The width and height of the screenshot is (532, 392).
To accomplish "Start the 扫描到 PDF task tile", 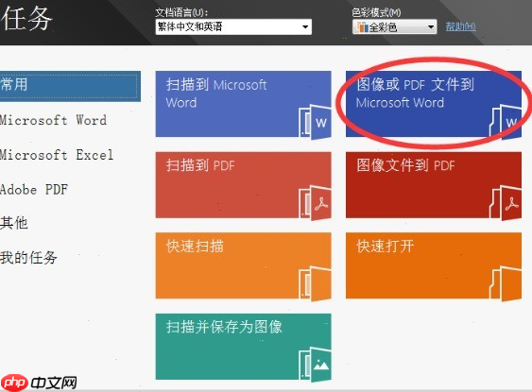I will pyautogui.click(x=243, y=185).
